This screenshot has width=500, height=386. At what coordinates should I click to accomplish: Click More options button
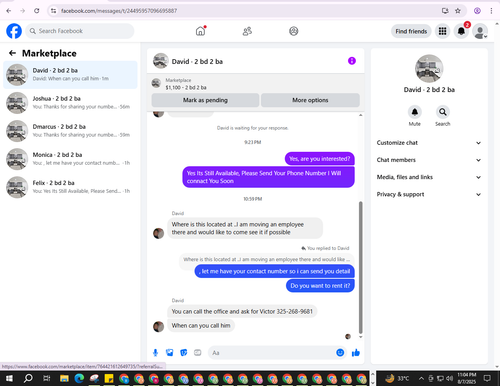(x=310, y=100)
